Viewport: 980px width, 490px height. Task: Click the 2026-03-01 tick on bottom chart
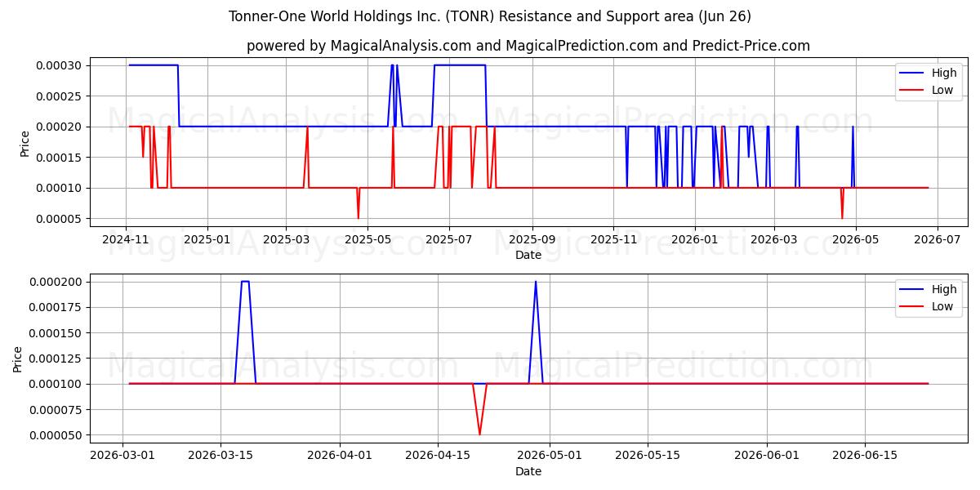[x=122, y=457]
